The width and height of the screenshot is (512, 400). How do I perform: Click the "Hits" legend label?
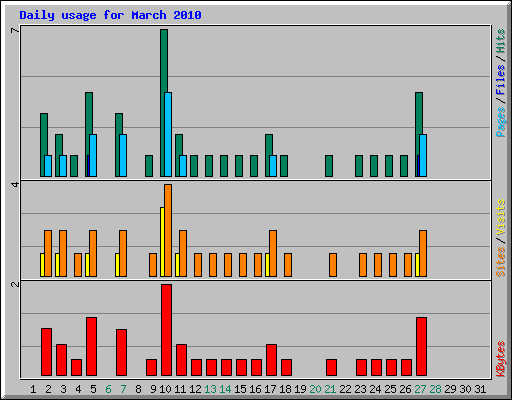coord(501,41)
